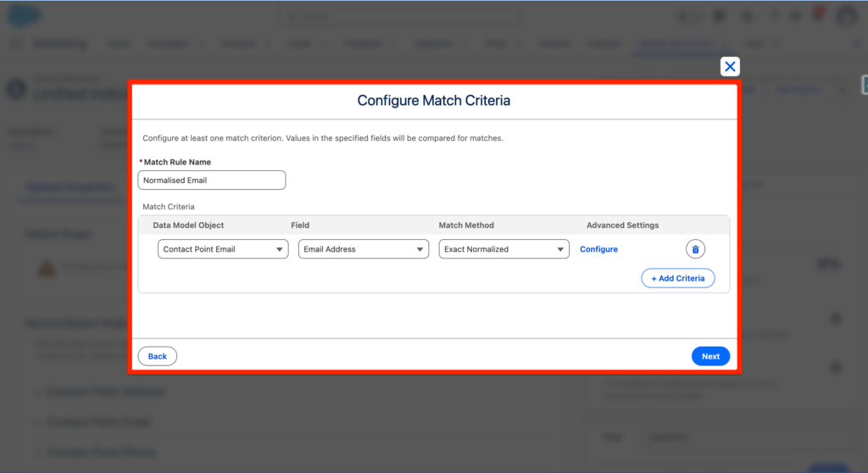Add a new criteria row
Screen dimensions: 868x473
(x=677, y=278)
